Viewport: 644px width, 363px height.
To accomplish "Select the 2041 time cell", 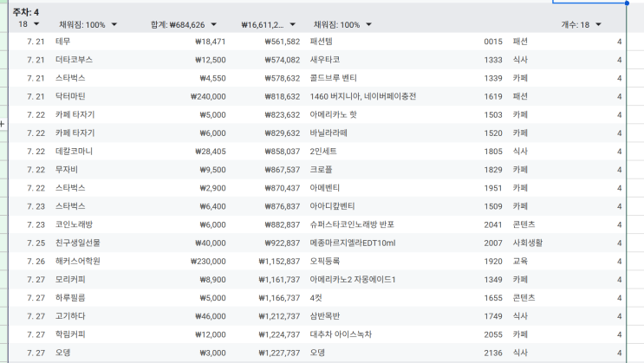I will [x=493, y=224].
